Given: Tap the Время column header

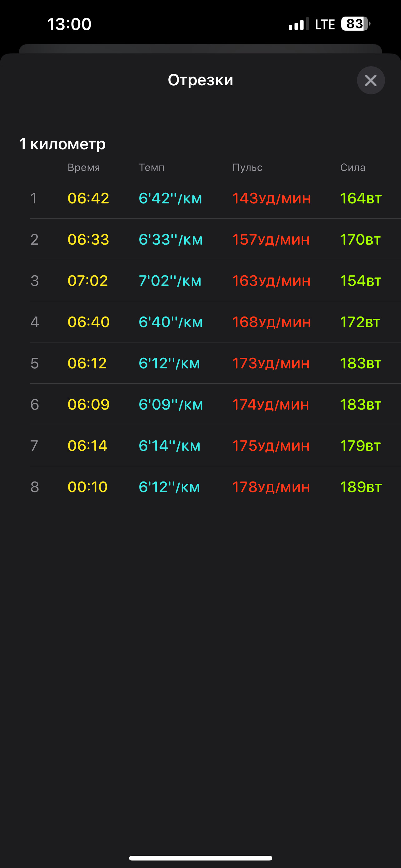Looking at the screenshot, I should [x=84, y=167].
